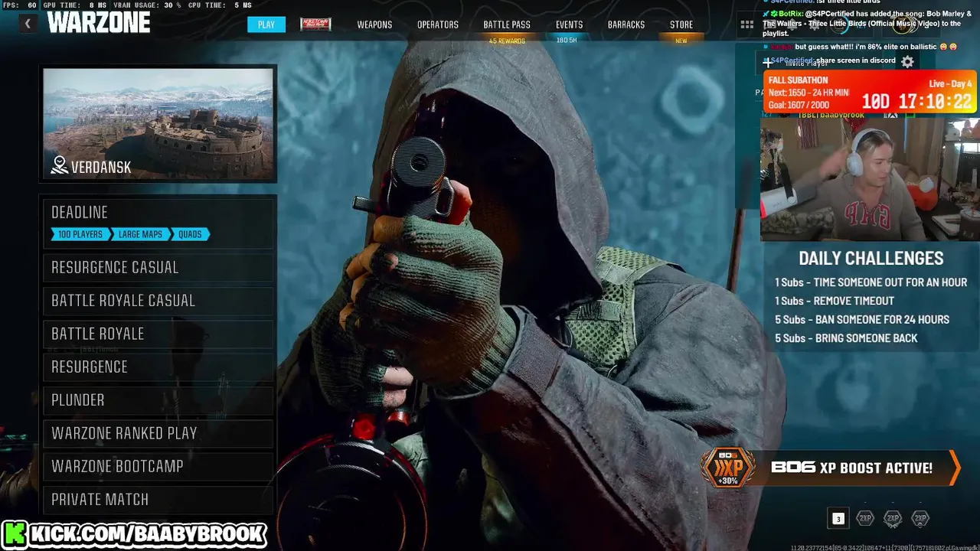Screen dimensions: 980x551
Task: Click the Large Maps tag
Action: [x=139, y=234]
